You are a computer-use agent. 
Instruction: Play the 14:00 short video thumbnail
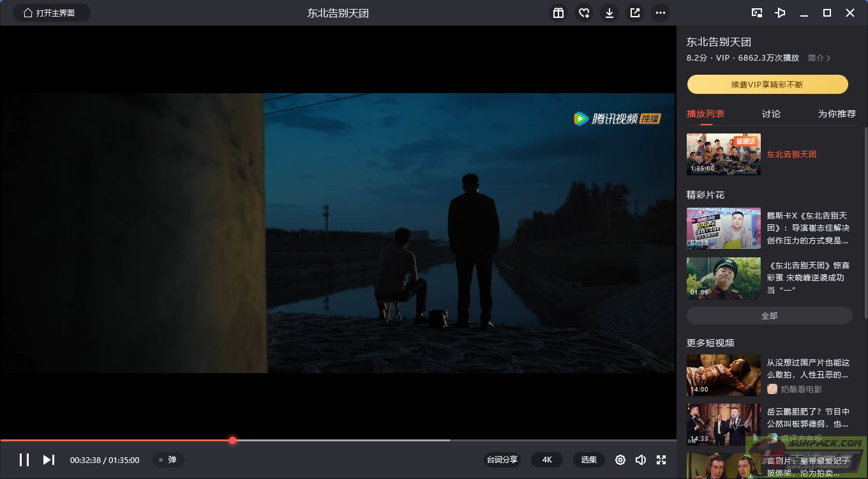coord(724,375)
